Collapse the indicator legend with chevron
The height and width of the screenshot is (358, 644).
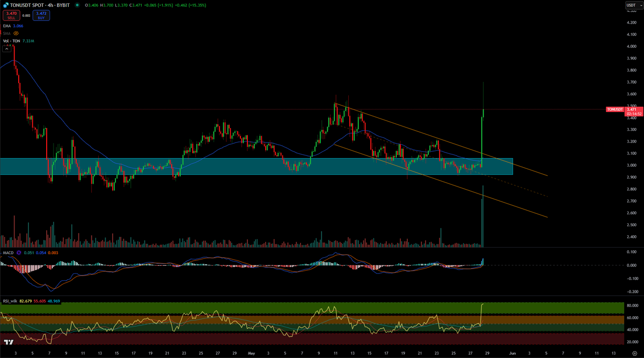pos(8,49)
